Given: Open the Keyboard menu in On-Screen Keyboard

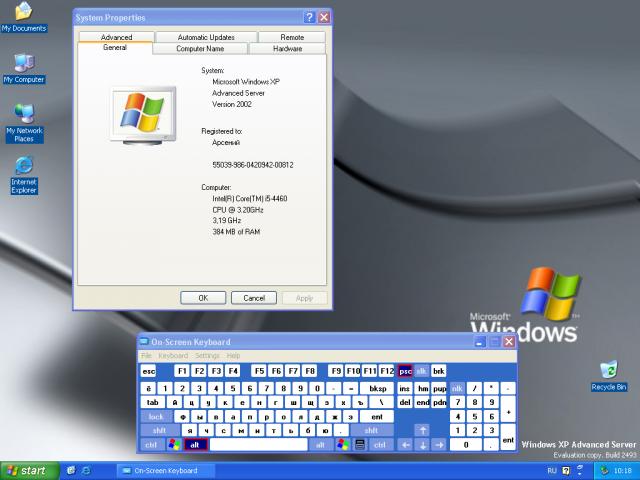Looking at the screenshot, I should coord(173,356).
